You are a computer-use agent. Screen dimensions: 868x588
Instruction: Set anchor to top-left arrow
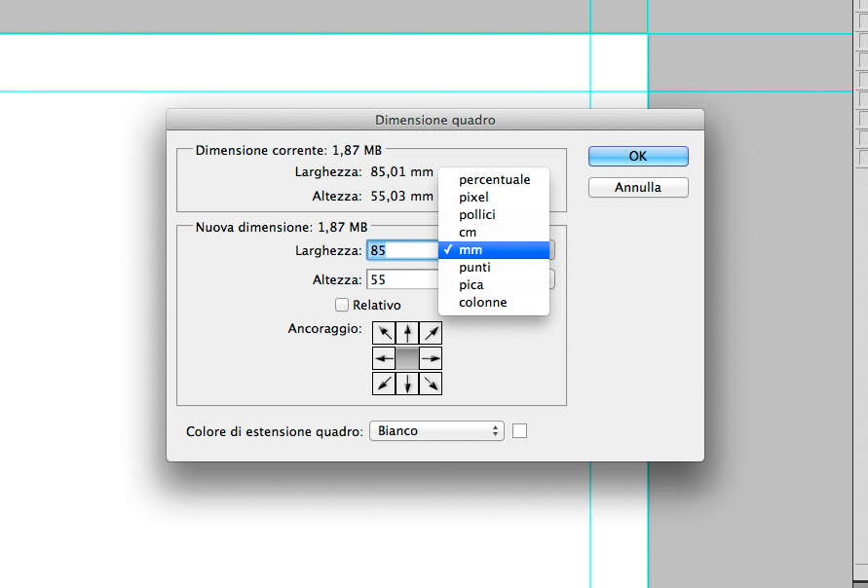pos(384,333)
